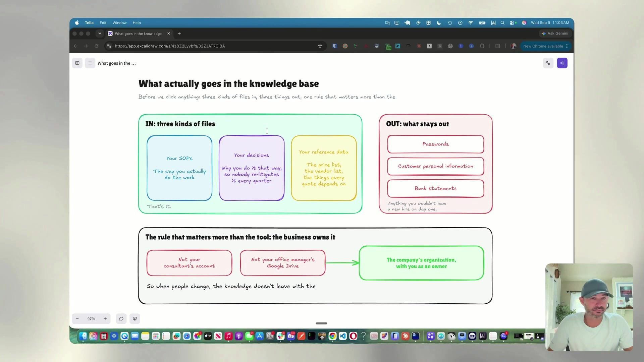Click the phone call icon
644x362 pixels.
click(548, 63)
